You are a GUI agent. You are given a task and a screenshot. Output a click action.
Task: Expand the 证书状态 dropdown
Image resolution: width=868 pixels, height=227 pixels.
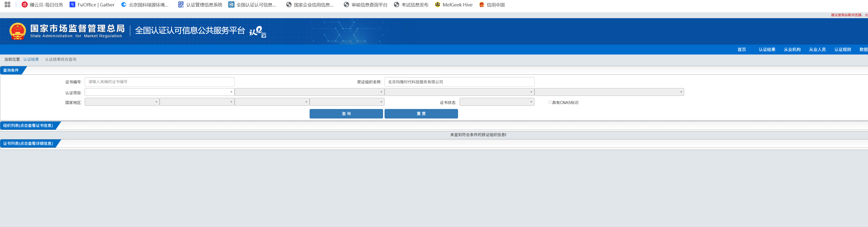[x=497, y=102]
